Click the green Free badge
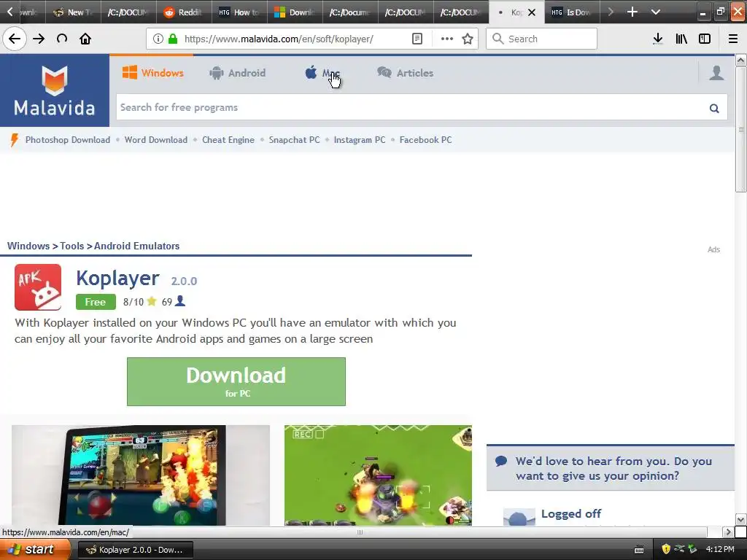The height and width of the screenshot is (560, 747). pos(96,302)
